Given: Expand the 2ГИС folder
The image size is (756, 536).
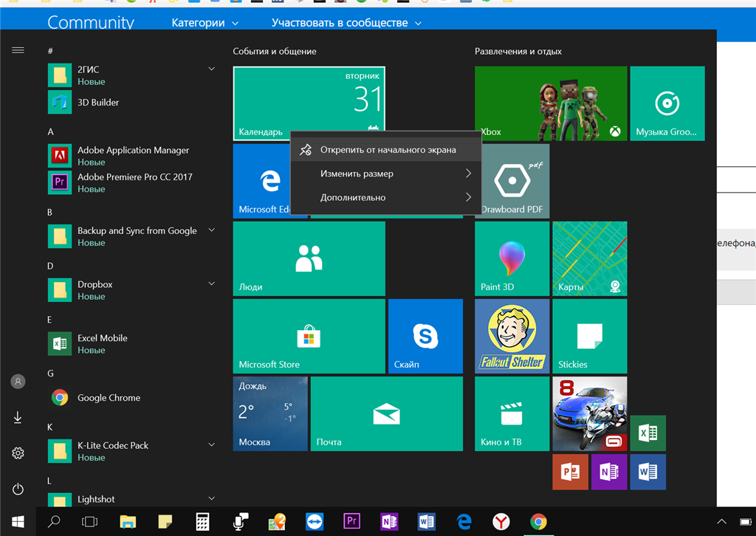Looking at the screenshot, I should (x=211, y=69).
